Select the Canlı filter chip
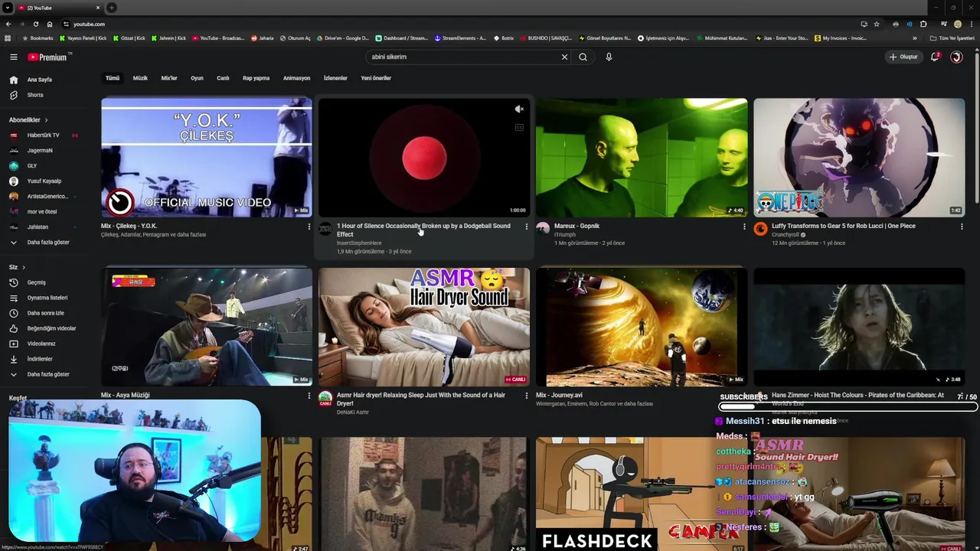This screenshot has height=551, width=980. (223, 78)
